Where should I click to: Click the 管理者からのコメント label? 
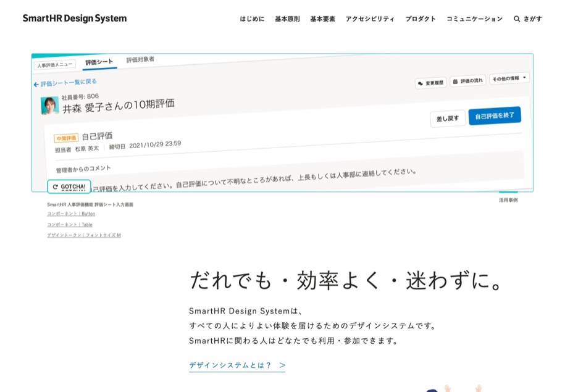coord(83,169)
